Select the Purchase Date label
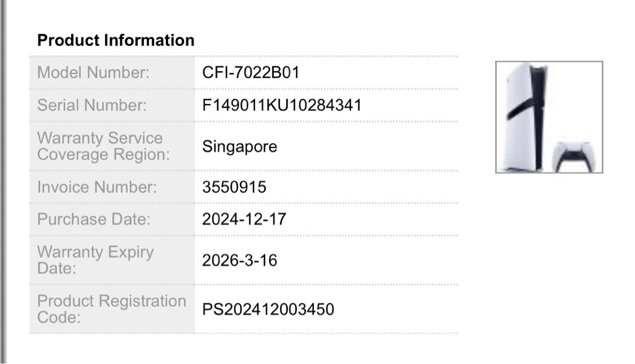The image size is (635, 364). coord(94,219)
